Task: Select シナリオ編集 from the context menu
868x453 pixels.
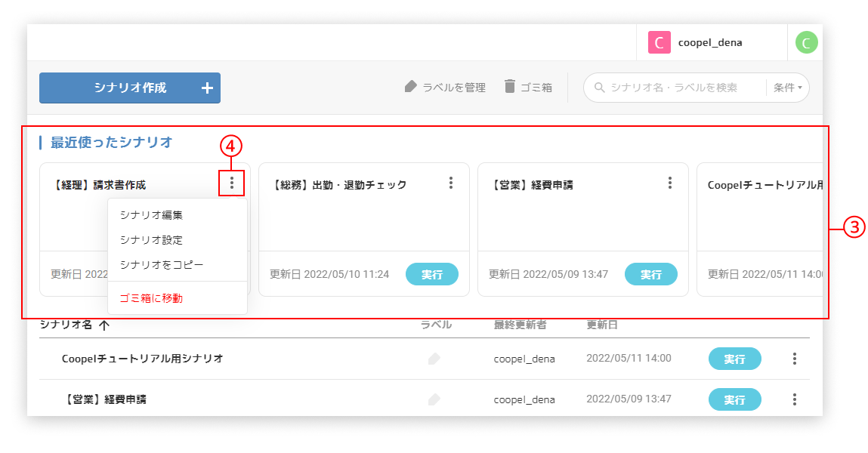Action: click(x=177, y=215)
